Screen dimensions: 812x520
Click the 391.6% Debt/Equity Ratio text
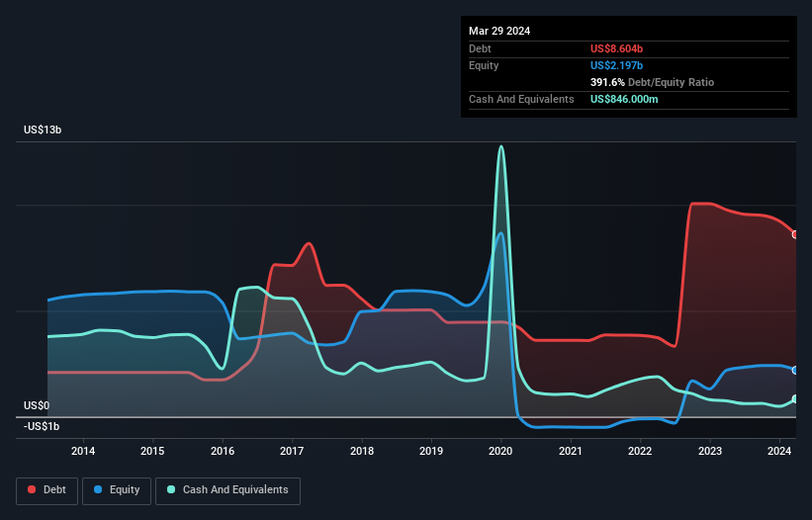point(652,82)
